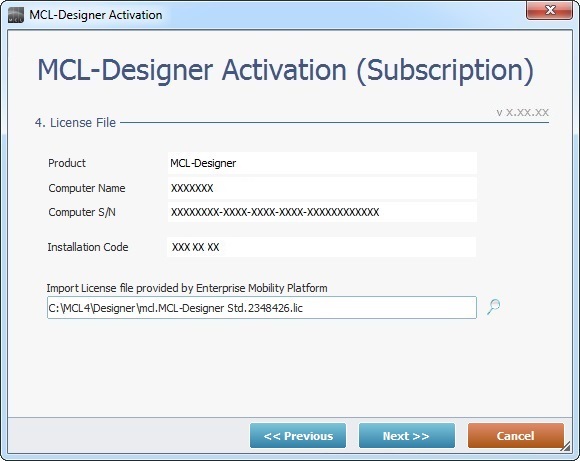This screenshot has width=580, height=461.
Task: Click the Installation Code label
Action: [x=88, y=247]
